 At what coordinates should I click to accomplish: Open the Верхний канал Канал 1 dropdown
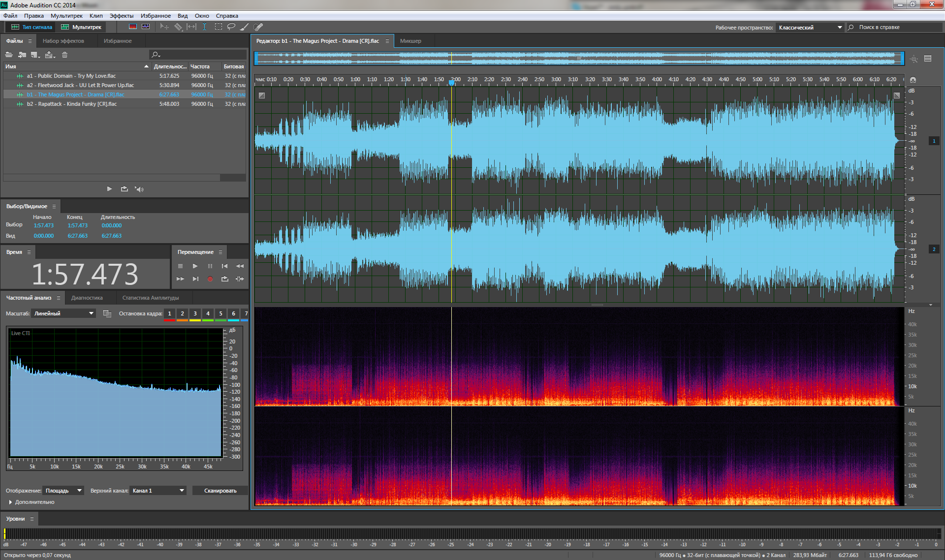(x=158, y=491)
